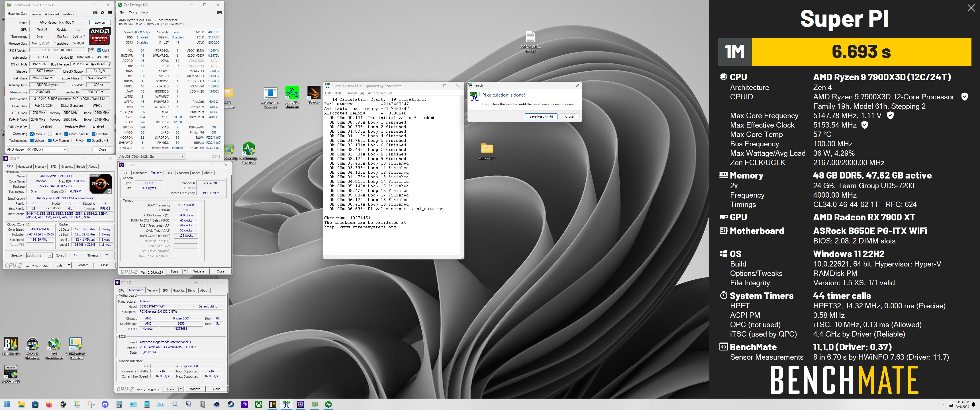The height and width of the screenshot is (410, 980).
Task: Toggle UEFI checkbox in GPU-Z
Action: 99,50
